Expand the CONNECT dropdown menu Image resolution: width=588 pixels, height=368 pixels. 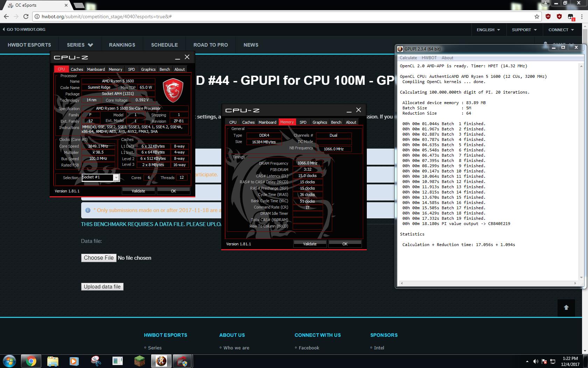coord(561,30)
